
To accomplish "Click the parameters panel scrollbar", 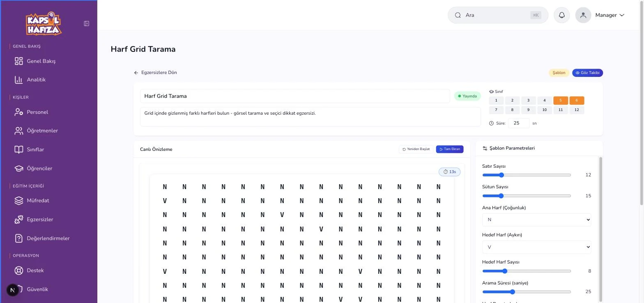I will [601, 229].
